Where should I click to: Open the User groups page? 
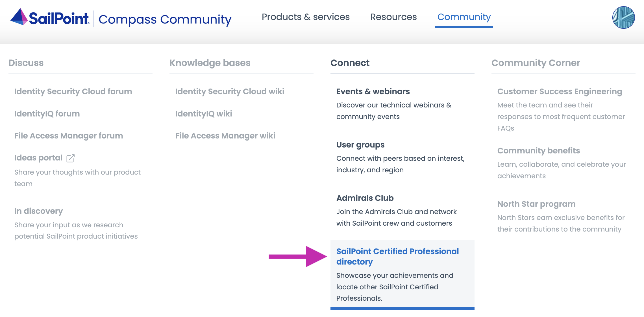[x=360, y=145]
